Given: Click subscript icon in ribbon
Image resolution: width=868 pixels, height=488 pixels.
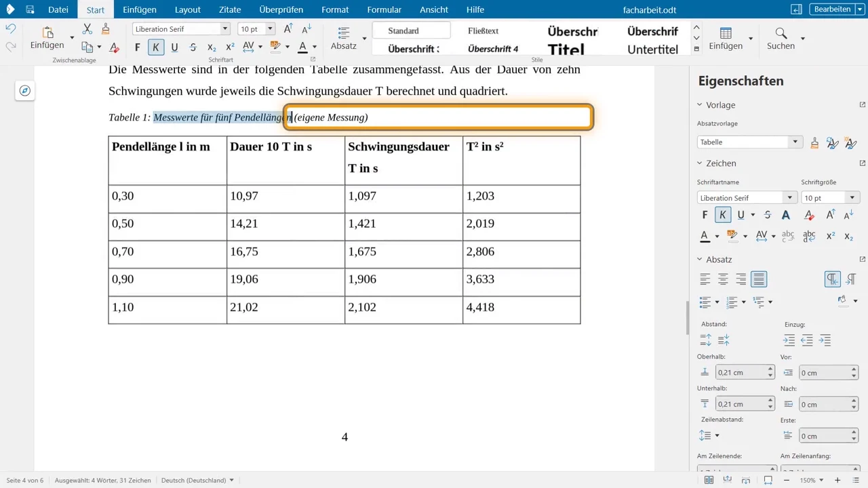Looking at the screenshot, I should (x=212, y=47).
